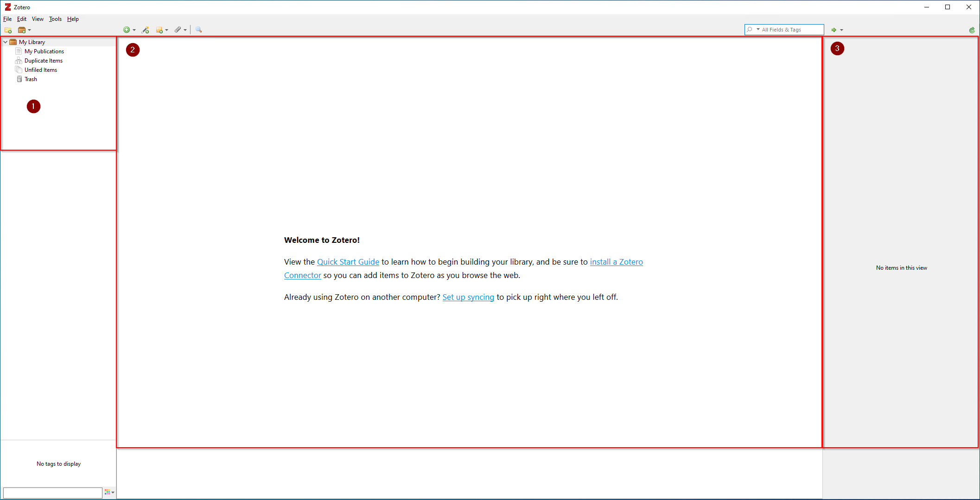Open the New Library dropdown arrow

pos(29,30)
